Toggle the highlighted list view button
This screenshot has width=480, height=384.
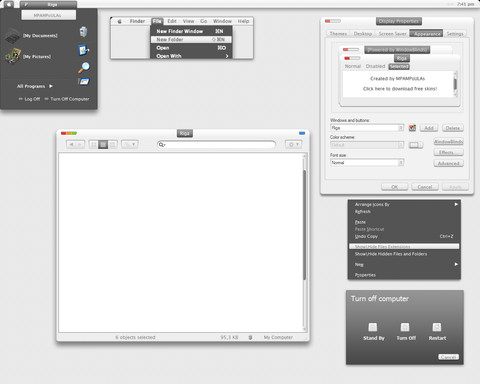[103, 144]
